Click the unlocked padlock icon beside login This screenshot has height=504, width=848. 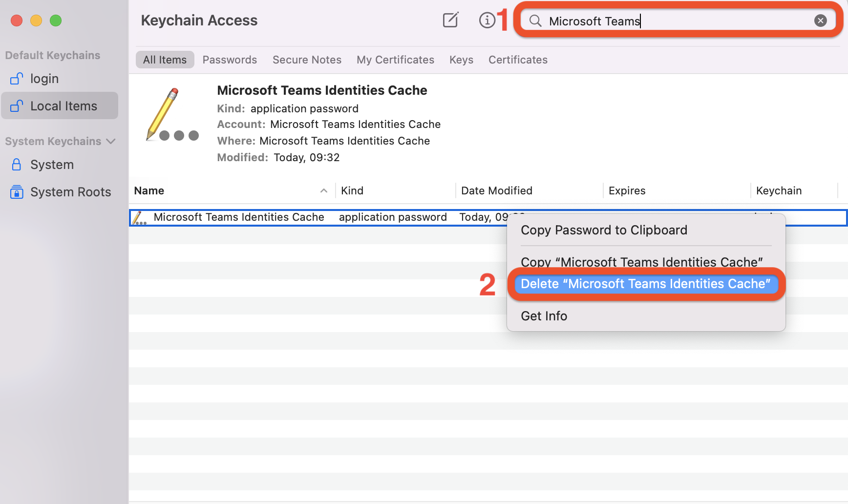pyautogui.click(x=17, y=79)
